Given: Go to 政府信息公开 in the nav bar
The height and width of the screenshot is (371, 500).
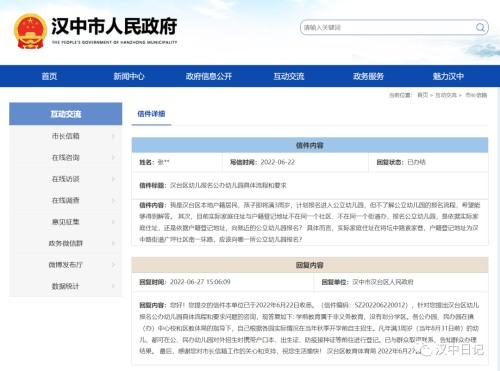Looking at the screenshot, I should (x=209, y=76).
